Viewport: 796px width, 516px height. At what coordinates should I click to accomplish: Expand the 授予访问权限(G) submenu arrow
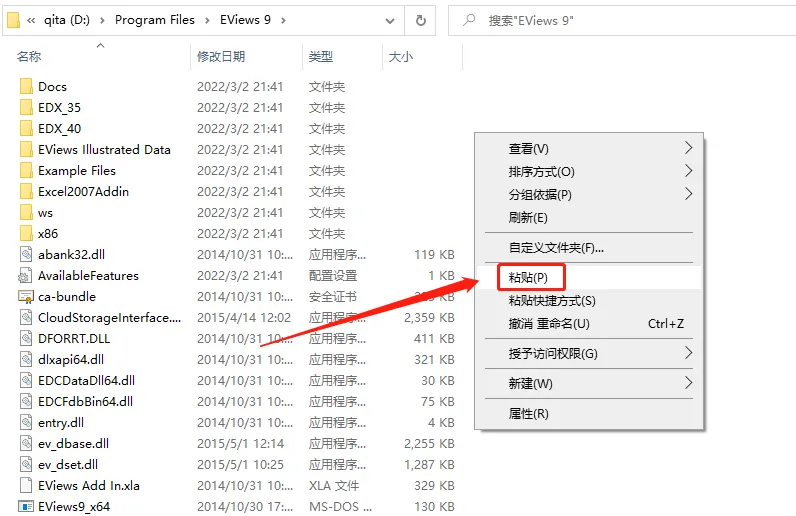click(688, 352)
